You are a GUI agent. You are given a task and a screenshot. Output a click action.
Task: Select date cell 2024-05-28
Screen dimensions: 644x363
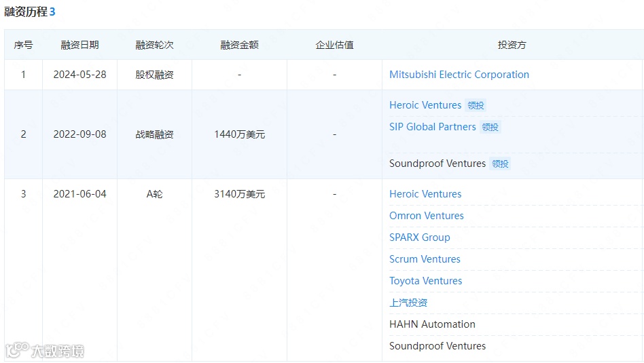pos(79,75)
